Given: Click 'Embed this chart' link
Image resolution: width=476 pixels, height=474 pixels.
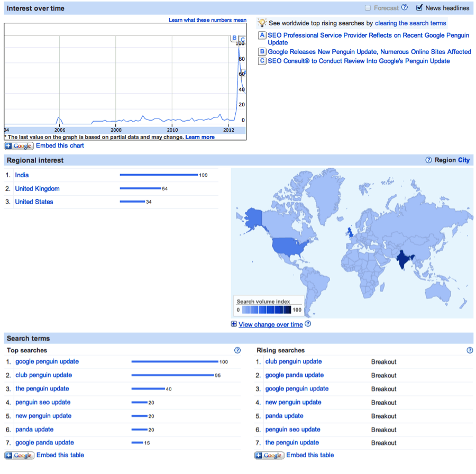Looking at the screenshot, I should [x=60, y=145].
